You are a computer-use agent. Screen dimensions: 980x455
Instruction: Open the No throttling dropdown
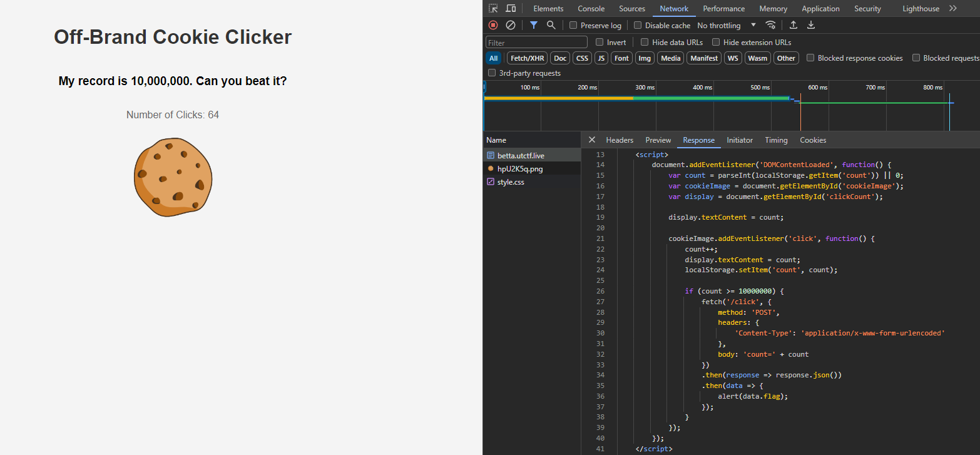coord(727,26)
